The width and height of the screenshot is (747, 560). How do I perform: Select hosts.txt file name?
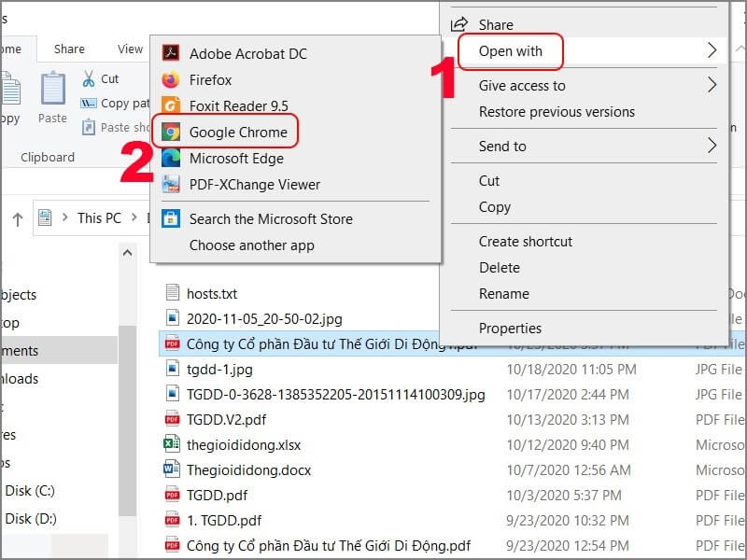click(212, 293)
